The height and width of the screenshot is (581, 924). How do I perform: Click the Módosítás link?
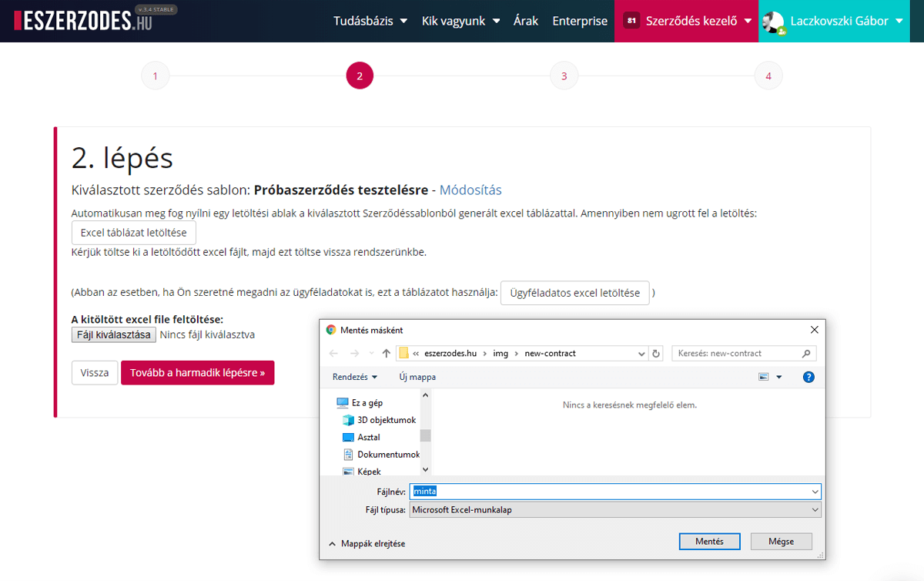470,190
